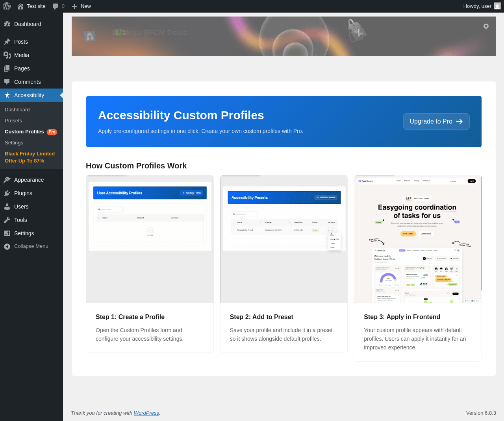Select Custom Profiles Pro submenu item

click(31, 132)
